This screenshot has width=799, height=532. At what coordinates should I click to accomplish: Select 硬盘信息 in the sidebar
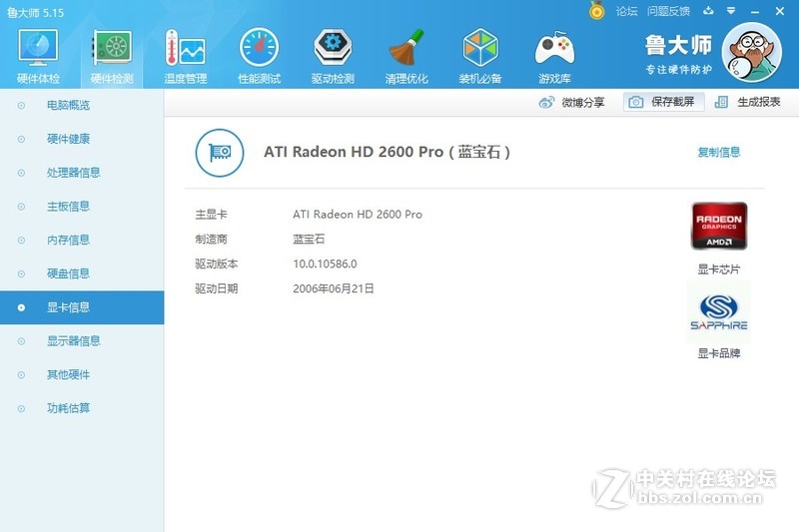pos(82,273)
